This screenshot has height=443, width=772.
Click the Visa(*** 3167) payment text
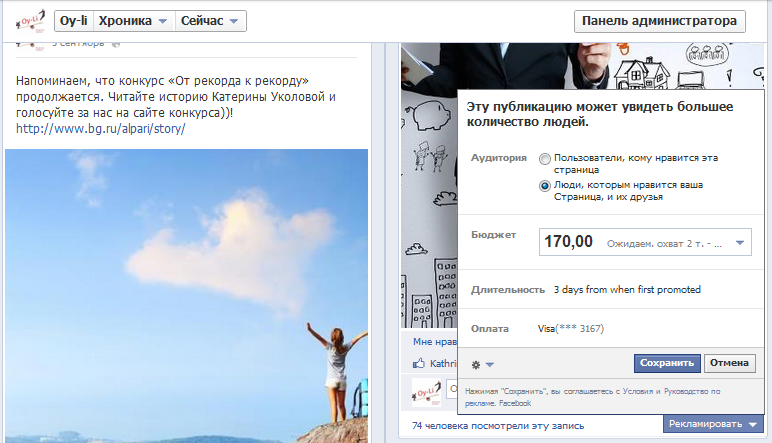571,328
